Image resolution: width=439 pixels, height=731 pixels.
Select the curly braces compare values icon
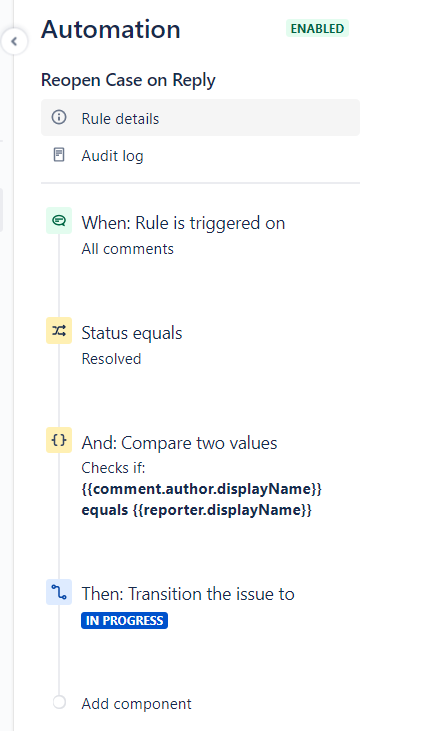[x=59, y=440]
